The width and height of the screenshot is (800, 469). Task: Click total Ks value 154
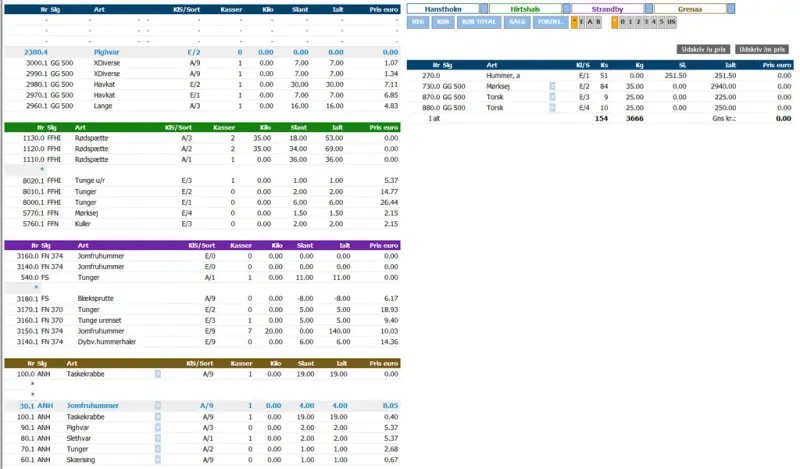coord(602,118)
